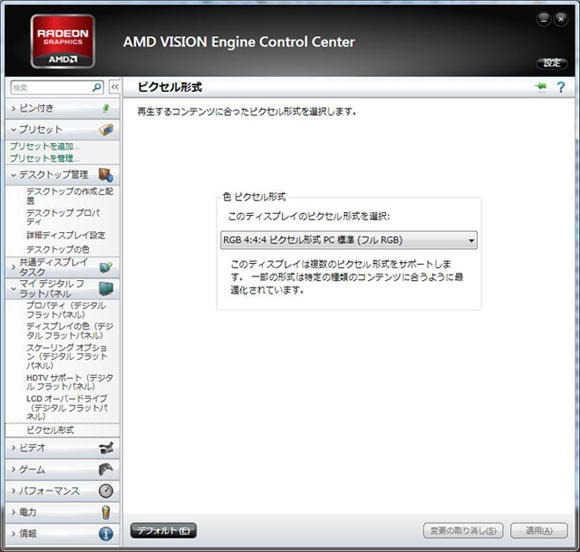The height and width of the screenshot is (552, 580).
Task: Select スケーリング オプション item
Action: [x=67, y=356]
